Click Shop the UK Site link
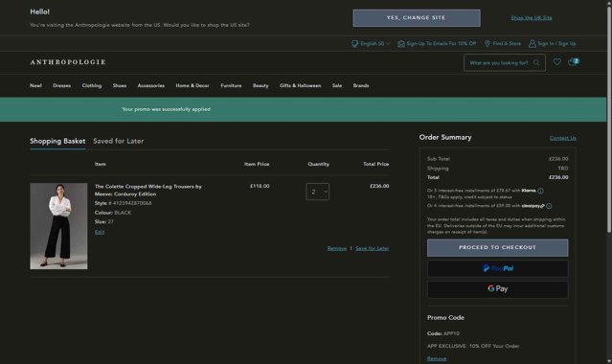The width and height of the screenshot is (612, 364). (532, 17)
